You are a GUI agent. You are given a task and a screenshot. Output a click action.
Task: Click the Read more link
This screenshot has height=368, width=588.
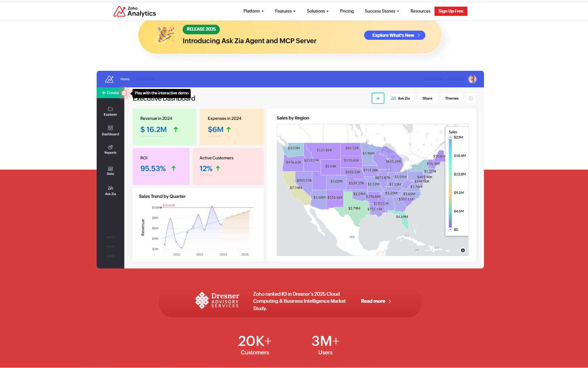pyautogui.click(x=373, y=301)
